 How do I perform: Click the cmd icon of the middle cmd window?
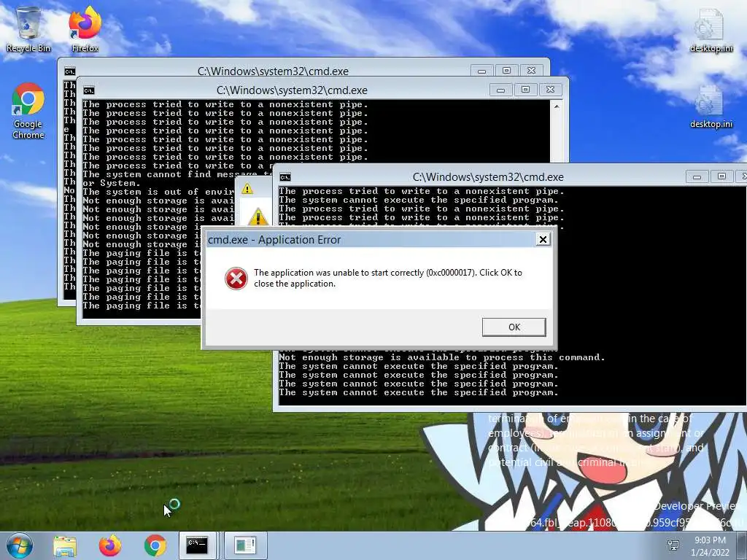(88, 90)
